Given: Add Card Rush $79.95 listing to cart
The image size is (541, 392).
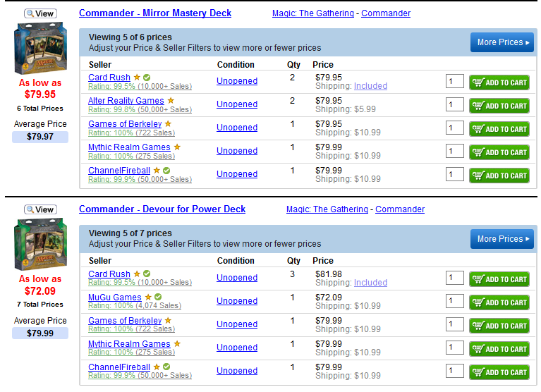Looking at the screenshot, I should 499,82.
